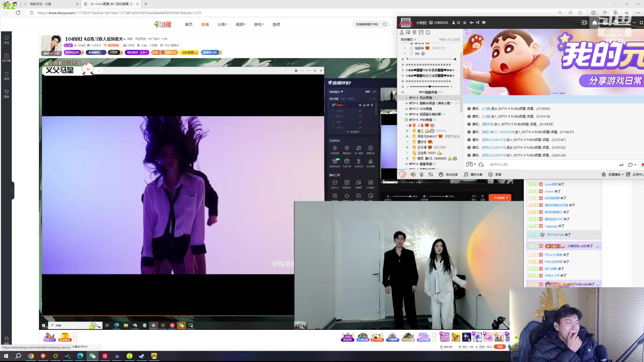
Task: Open the gamepad dropdown beside chat input
Action: coord(471,165)
